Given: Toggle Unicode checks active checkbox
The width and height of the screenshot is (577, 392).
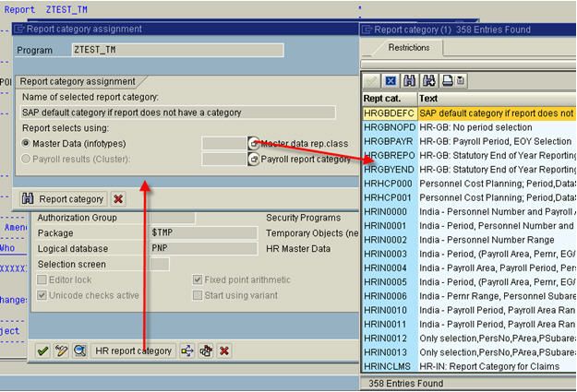Looking at the screenshot, I should pos(42,295).
